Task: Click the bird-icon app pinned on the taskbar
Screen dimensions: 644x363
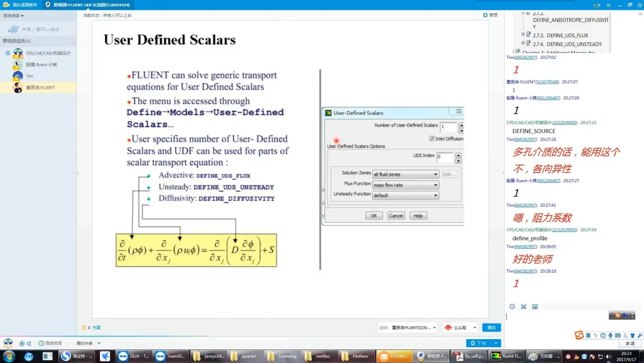Action: click(105, 356)
